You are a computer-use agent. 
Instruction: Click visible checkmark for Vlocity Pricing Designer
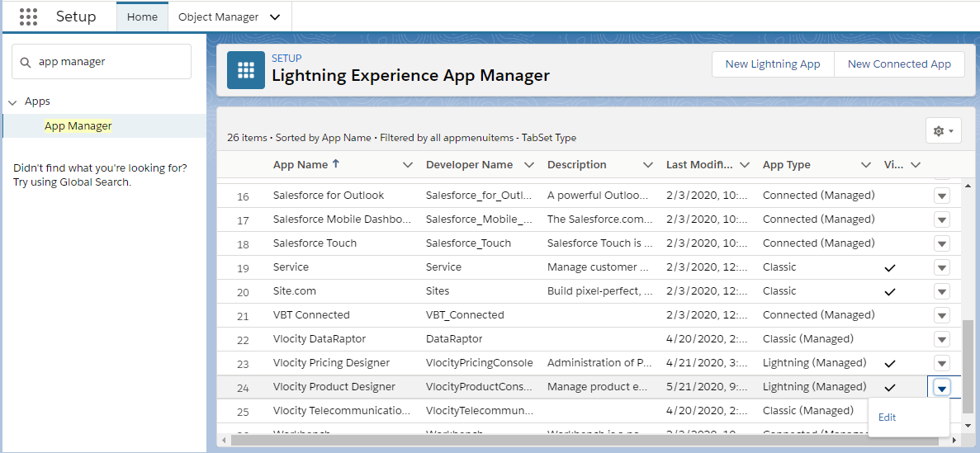tap(890, 363)
